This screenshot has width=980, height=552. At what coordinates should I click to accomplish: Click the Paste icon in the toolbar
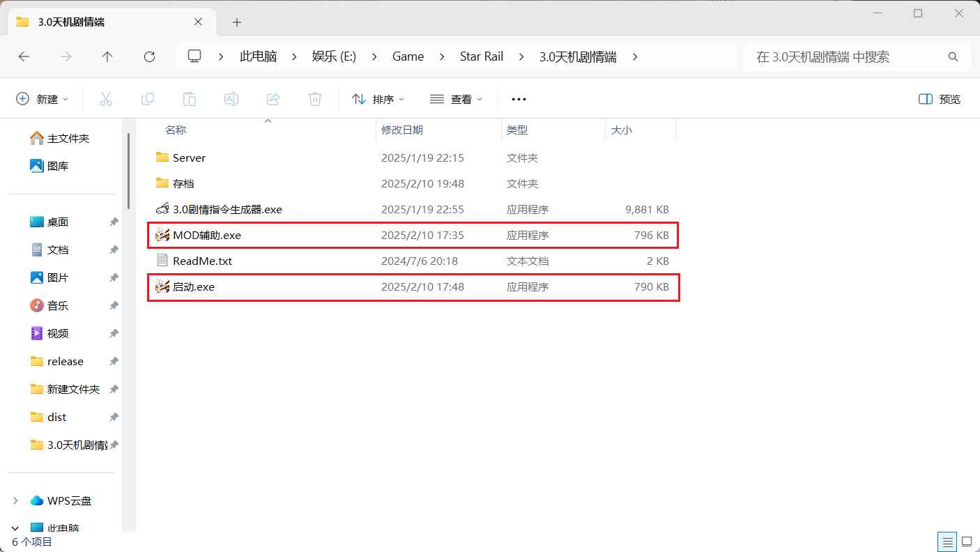coord(190,98)
